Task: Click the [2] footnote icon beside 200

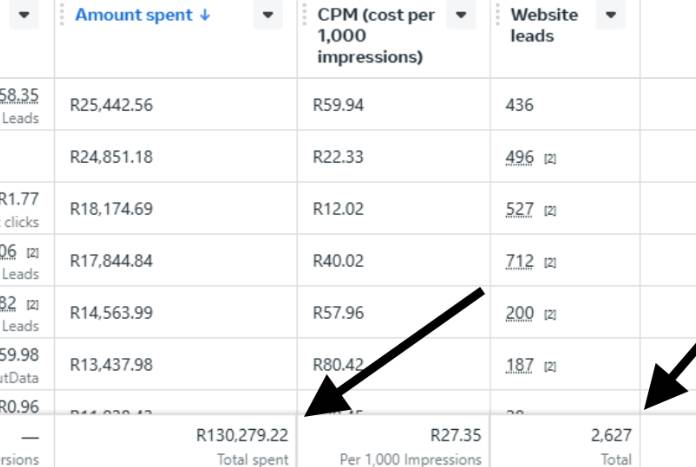Action: click(x=550, y=315)
